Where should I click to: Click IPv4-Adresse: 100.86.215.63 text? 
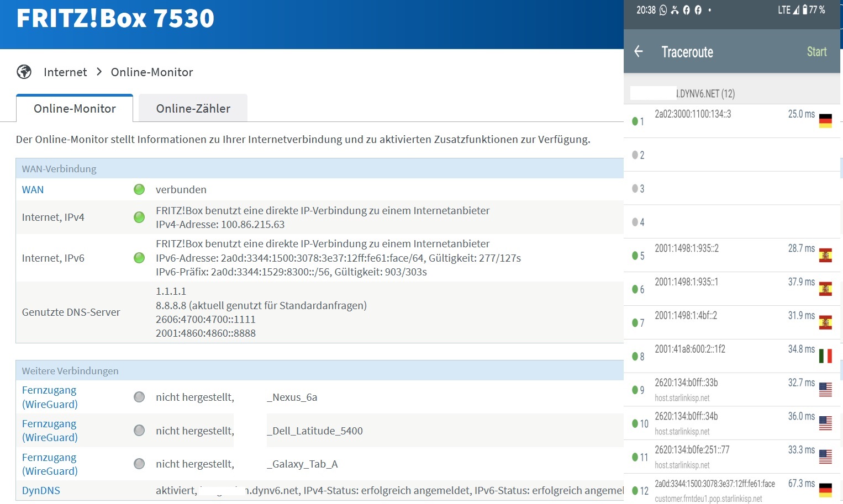pyautogui.click(x=220, y=224)
